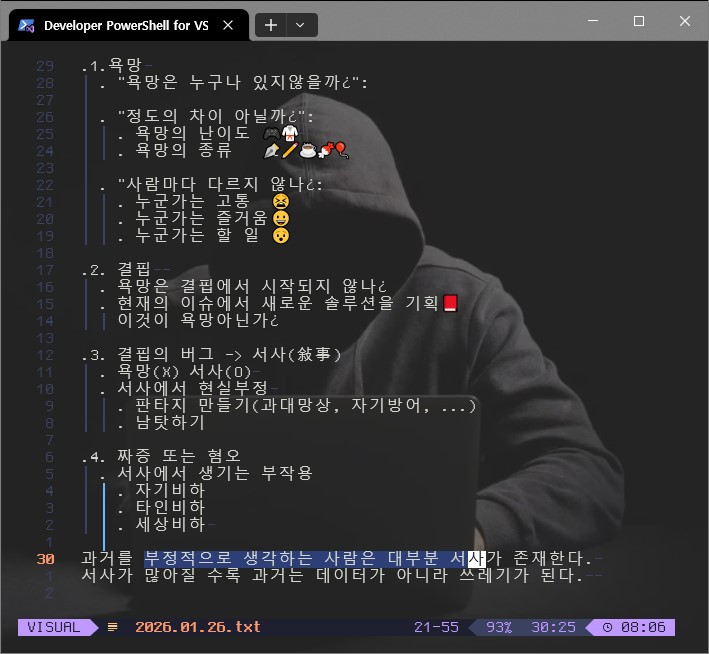Click the text 누군가는 즐거움
Image resolution: width=709 pixels, height=654 pixels.
[x=202, y=218]
